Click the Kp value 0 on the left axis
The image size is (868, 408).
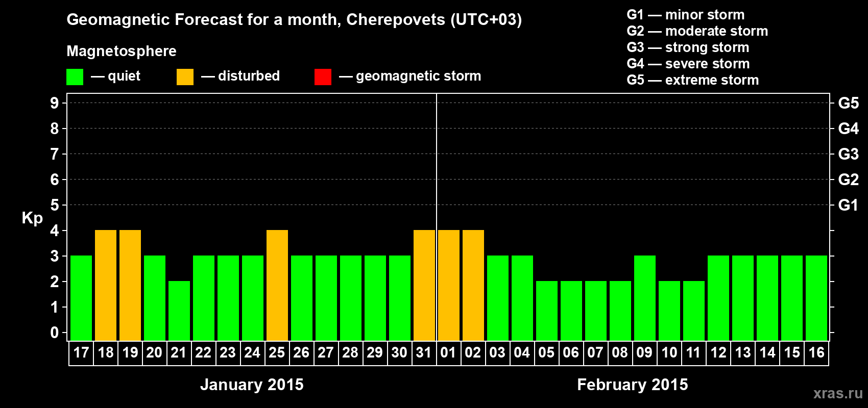(x=55, y=333)
